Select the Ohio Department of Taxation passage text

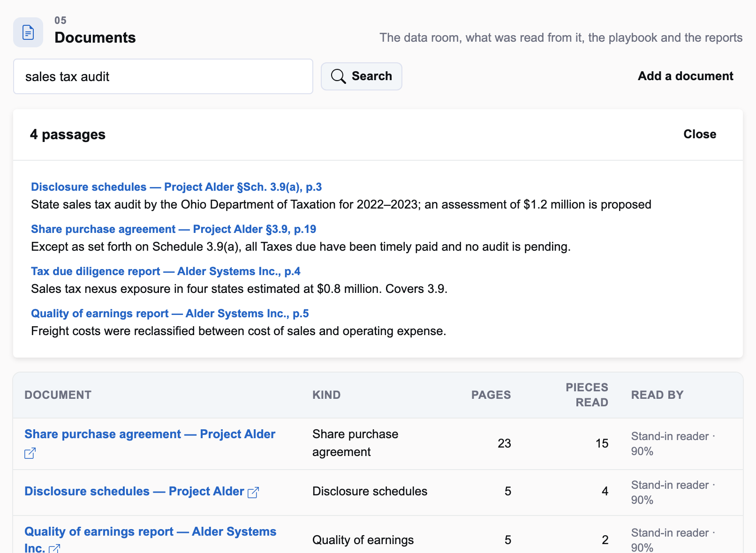(341, 205)
